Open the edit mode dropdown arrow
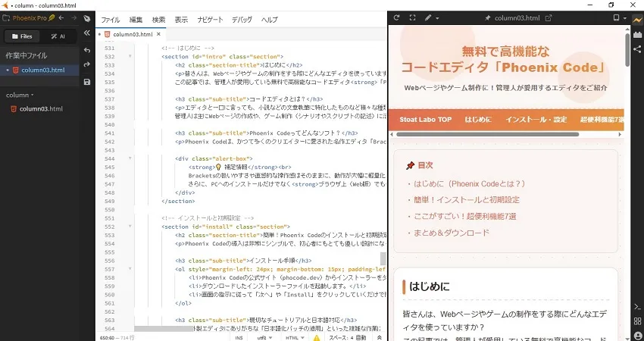This screenshot has width=644, height=341. 437,18
